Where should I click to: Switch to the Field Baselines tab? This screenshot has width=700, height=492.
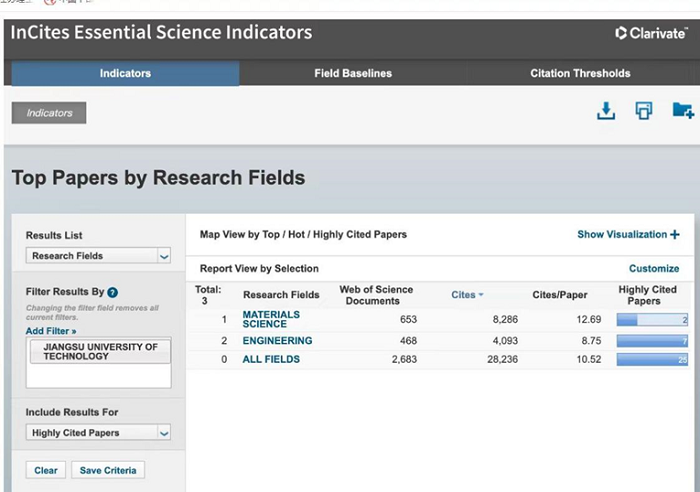pyautogui.click(x=353, y=73)
